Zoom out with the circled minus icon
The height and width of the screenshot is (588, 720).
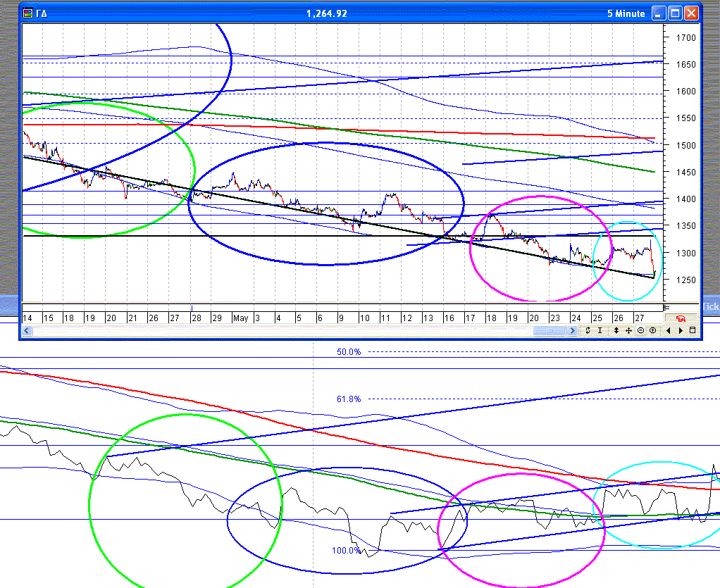tap(640, 330)
